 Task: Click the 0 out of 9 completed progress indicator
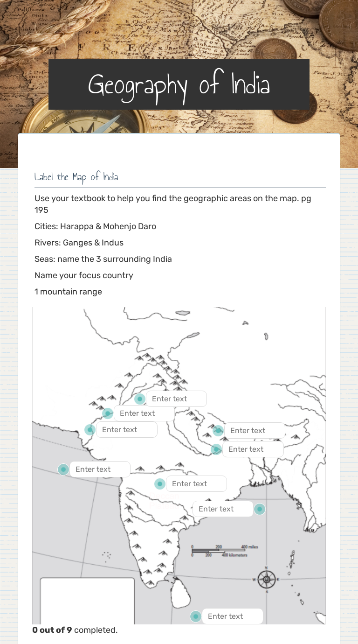pyautogui.click(x=75, y=630)
